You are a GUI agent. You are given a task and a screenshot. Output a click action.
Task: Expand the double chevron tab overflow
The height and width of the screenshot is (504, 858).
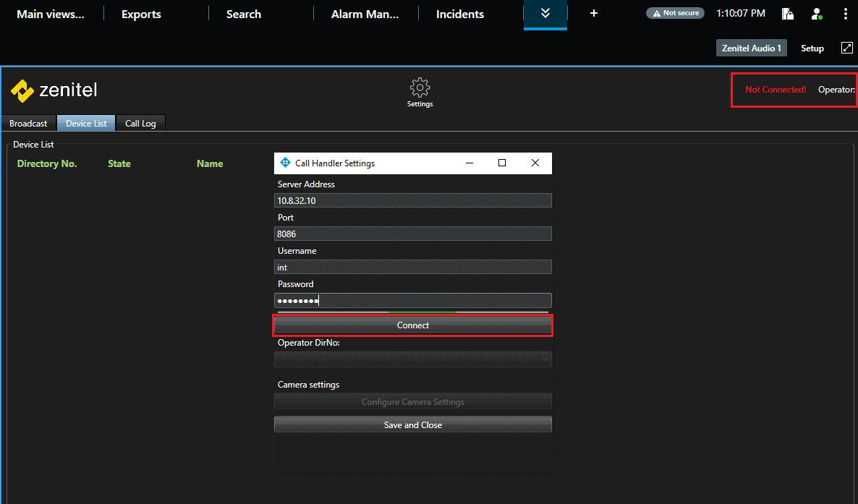click(545, 14)
